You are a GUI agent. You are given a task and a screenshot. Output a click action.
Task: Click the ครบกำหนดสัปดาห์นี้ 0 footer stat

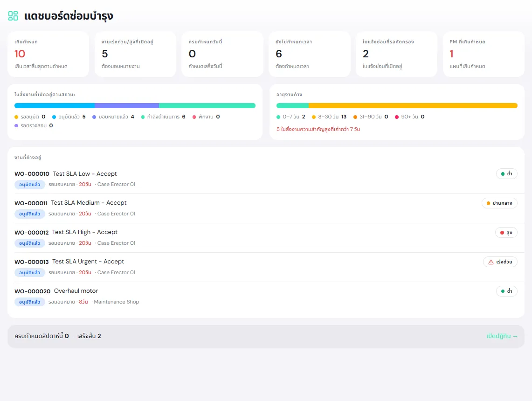41,336
